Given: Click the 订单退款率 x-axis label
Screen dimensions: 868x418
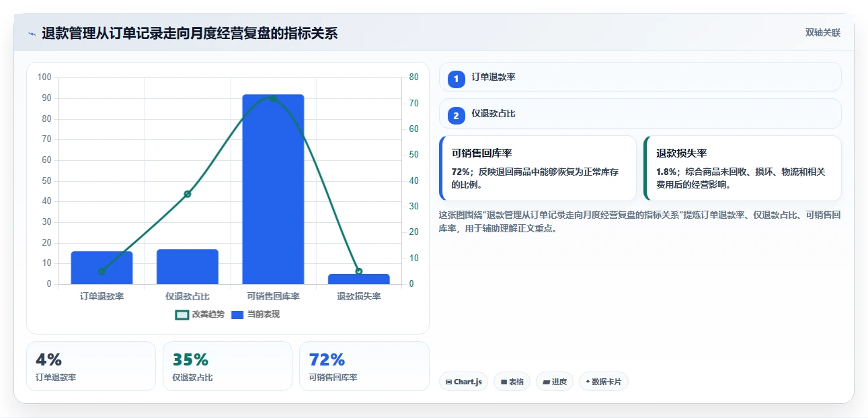Looking at the screenshot, I should pyautogui.click(x=102, y=296).
